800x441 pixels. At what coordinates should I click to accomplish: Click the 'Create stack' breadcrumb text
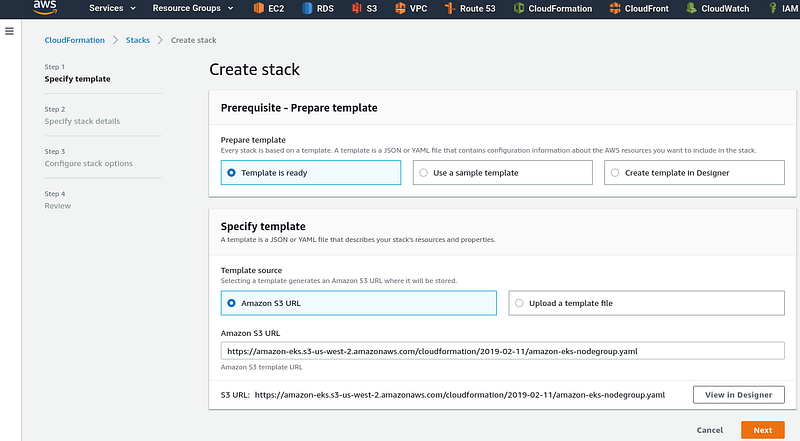(193, 40)
